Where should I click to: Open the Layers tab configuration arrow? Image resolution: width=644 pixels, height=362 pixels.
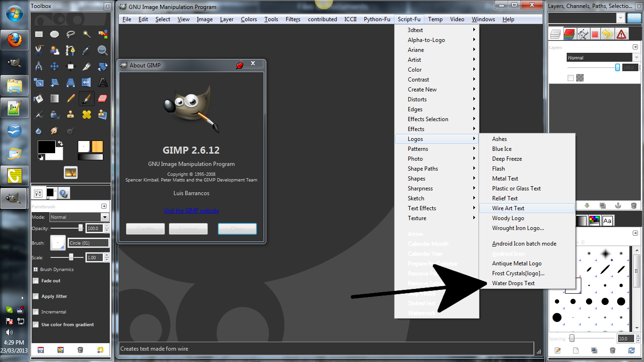click(635, 47)
